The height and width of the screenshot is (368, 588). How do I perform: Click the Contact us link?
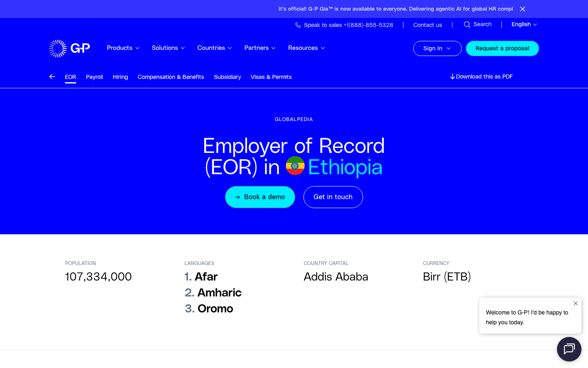point(428,25)
